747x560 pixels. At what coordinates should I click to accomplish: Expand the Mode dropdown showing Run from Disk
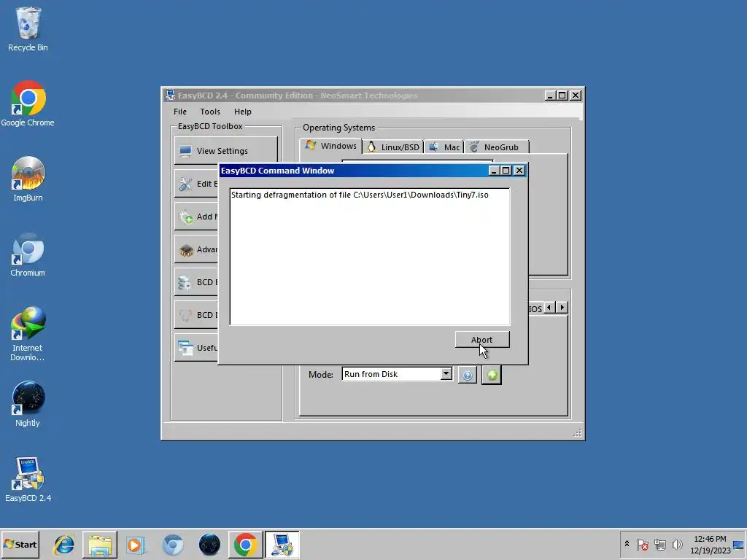(446, 374)
